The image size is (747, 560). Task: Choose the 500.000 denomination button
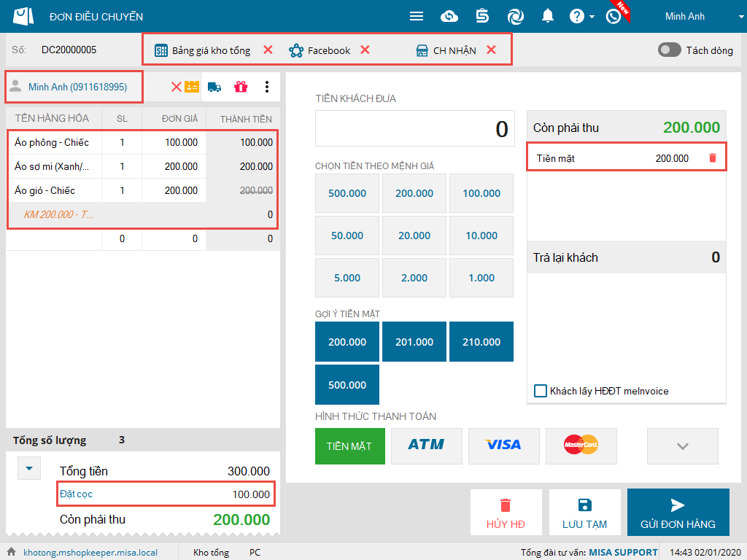[x=347, y=193]
